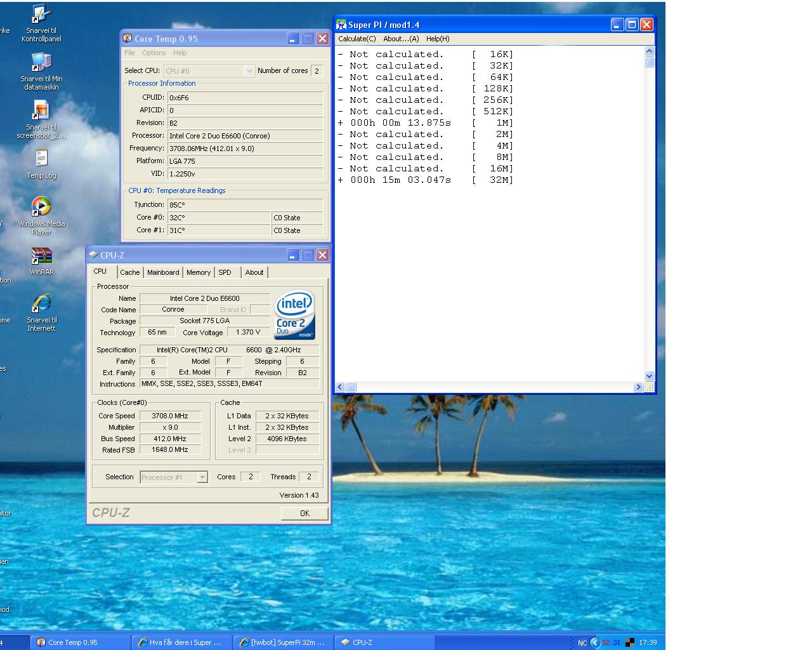
Task: Minimize the Core Temp window
Action: [292, 39]
